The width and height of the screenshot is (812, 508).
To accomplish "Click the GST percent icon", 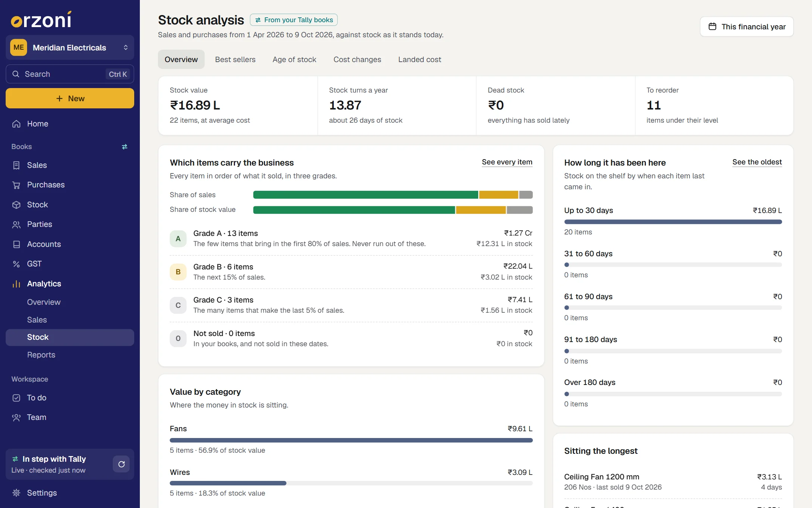I will (16, 264).
